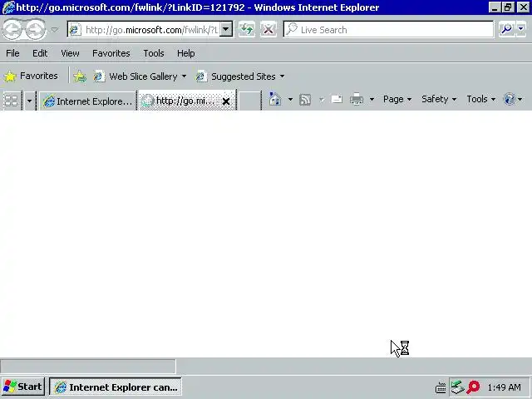Open the Page command bar menu

(x=397, y=99)
